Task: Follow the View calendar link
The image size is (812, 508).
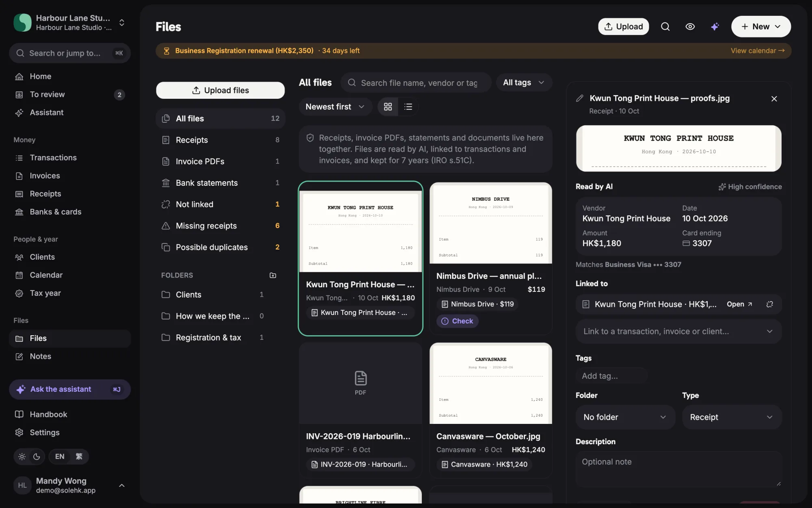Action: [758, 51]
